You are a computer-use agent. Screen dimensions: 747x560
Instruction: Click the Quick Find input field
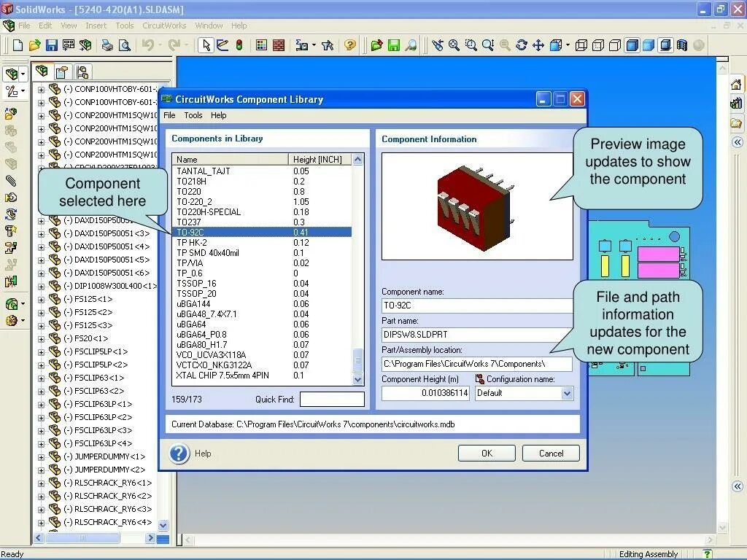click(x=332, y=399)
